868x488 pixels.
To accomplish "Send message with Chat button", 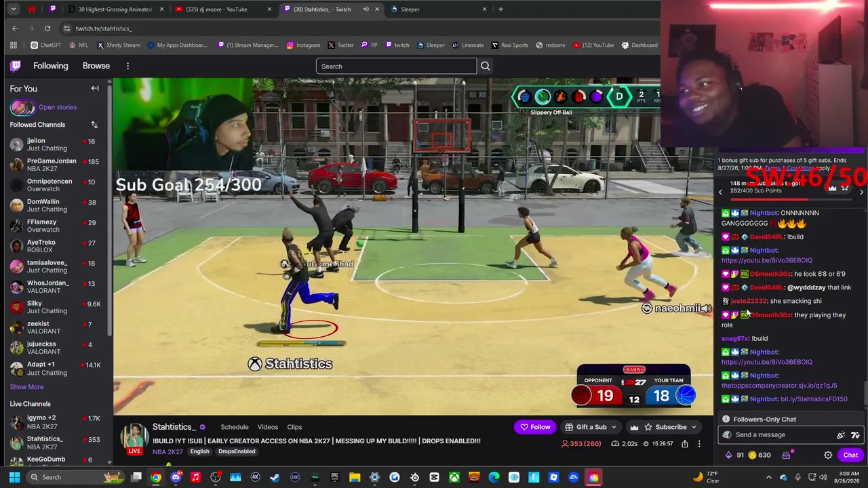I will tap(850, 455).
